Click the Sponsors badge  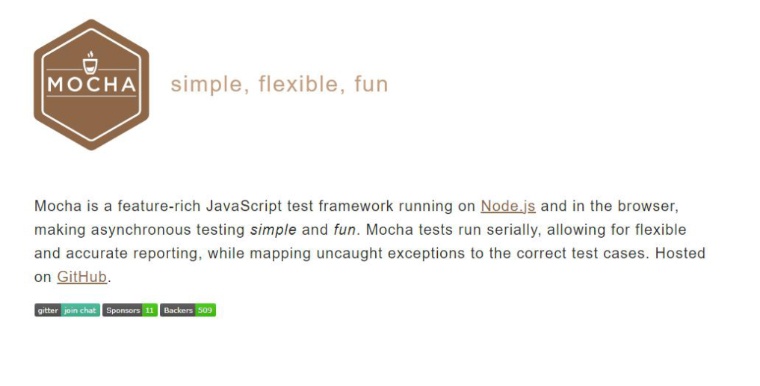130,310
